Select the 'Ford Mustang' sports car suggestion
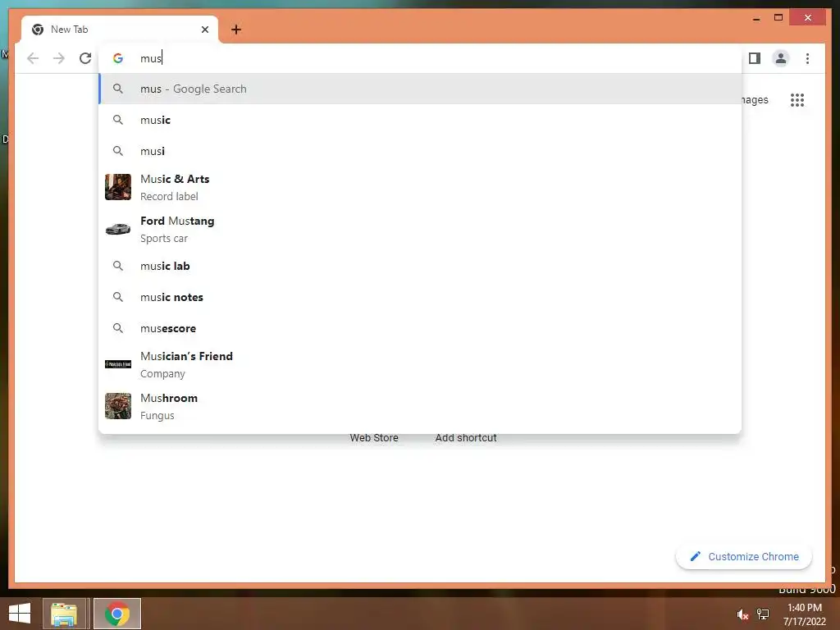This screenshot has height=630, width=840. 420,230
